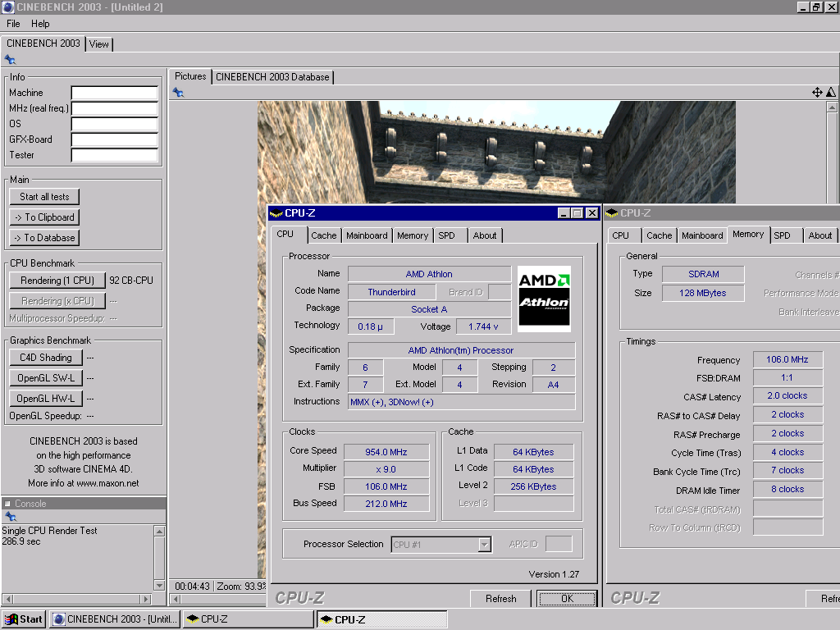The width and height of the screenshot is (840, 630).
Task: Click the Windows Start button
Action: (x=23, y=619)
